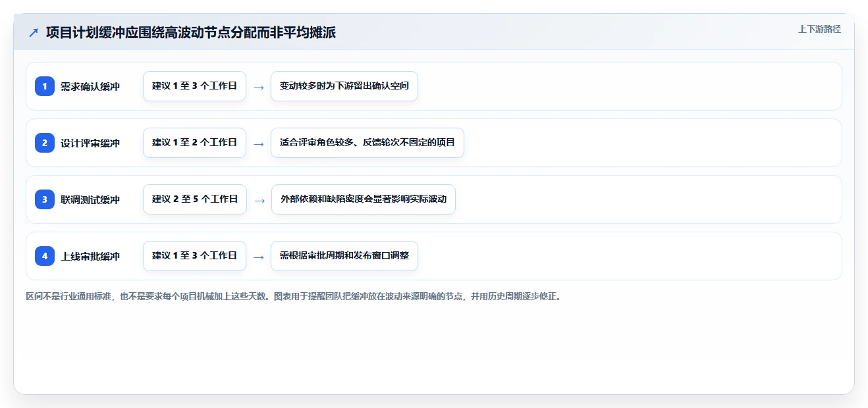Select the step 1 number badge
868x408 pixels.
[x=45, y=86]
